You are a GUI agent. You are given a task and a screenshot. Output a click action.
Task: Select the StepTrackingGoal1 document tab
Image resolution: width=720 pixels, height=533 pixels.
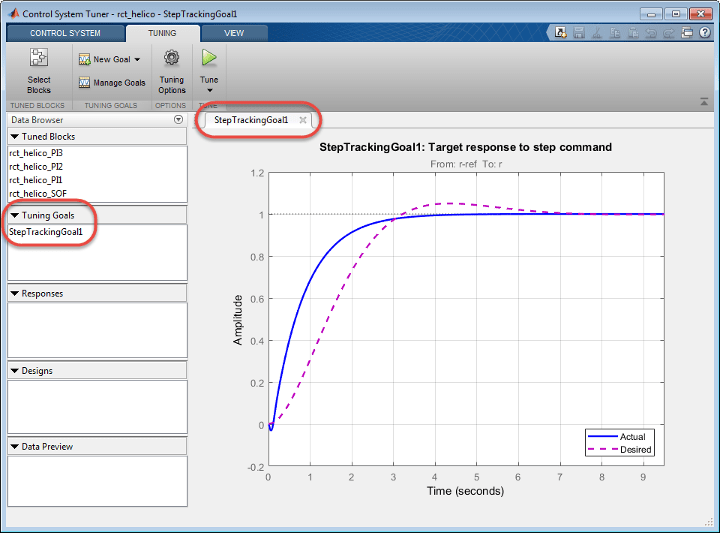251,120
